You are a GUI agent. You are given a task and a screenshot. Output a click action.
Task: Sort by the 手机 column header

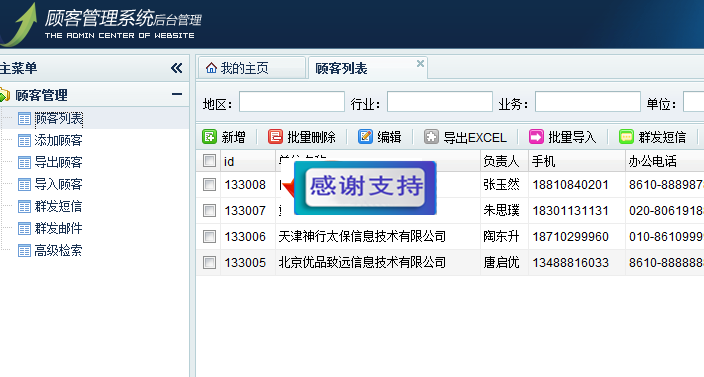[577, 161]
